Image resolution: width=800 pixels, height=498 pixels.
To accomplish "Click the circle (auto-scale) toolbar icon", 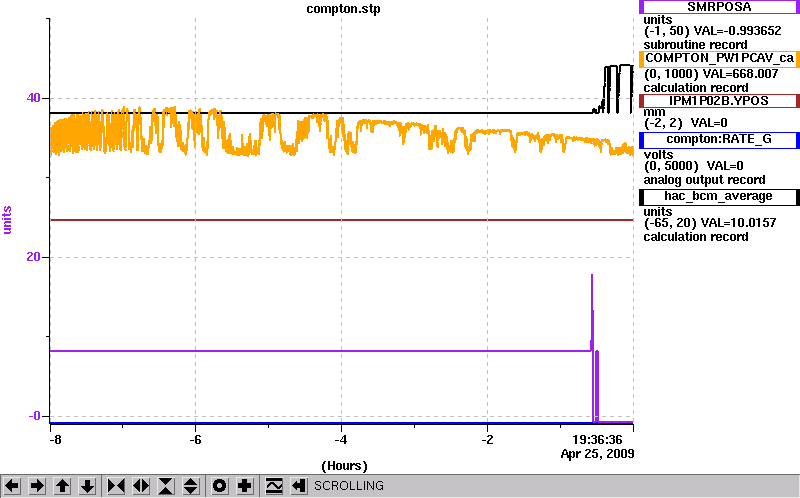I will pos(219,486).
